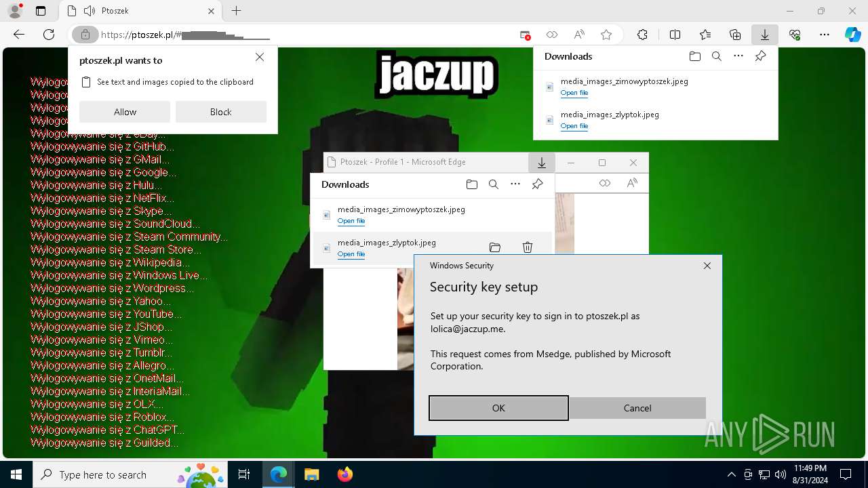Click the jaczup logo

tap(437, 75)
